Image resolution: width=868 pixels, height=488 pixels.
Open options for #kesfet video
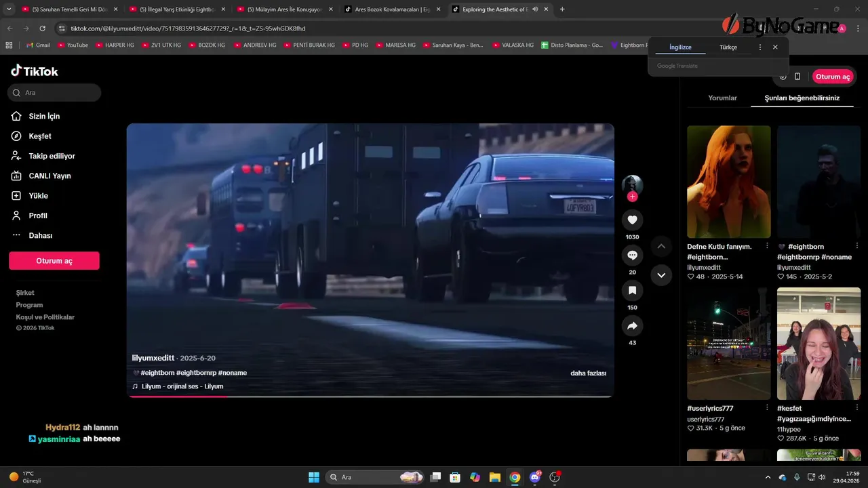(x=857, y=408)
